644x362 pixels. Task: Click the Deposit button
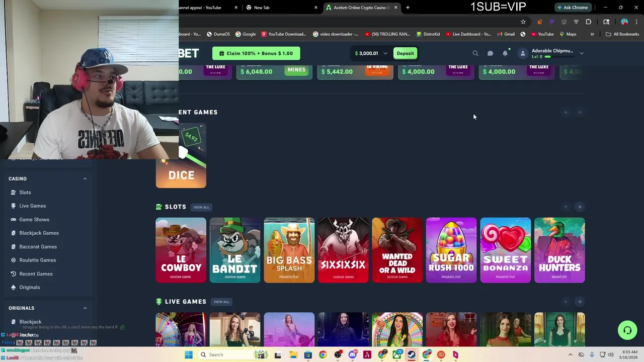coord(405,53)
